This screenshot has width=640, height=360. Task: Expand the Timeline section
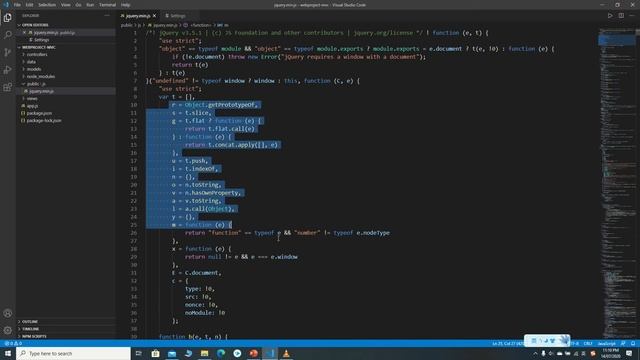point(31,329)
